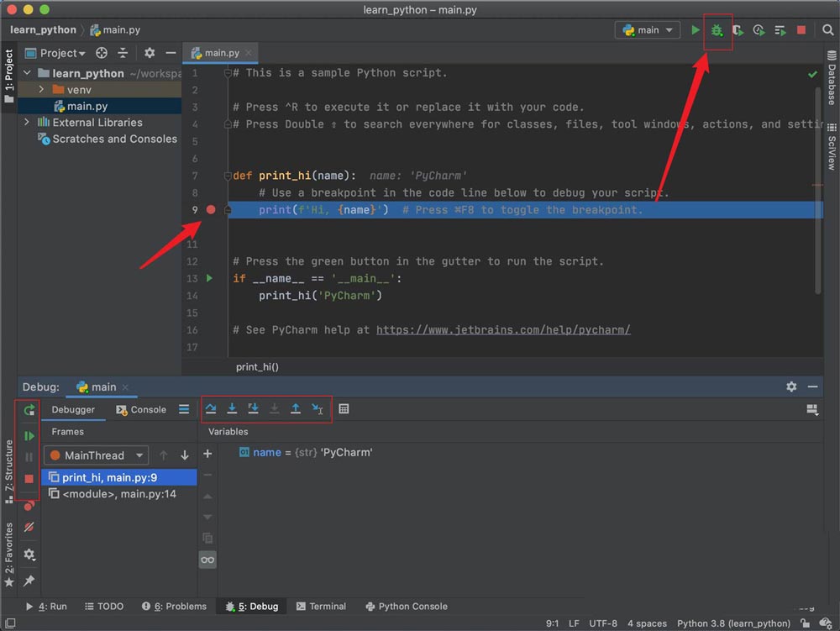This screenshot has height=631, width=840.
Task: Click Python 3.8 interpreter in status bar
Action: [x=733, y=623]
